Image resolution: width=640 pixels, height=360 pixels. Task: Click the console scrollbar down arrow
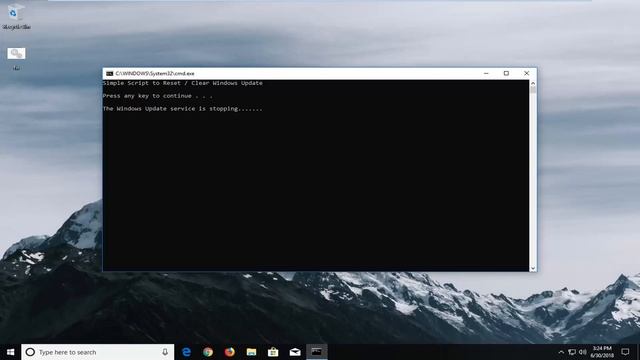533,268
